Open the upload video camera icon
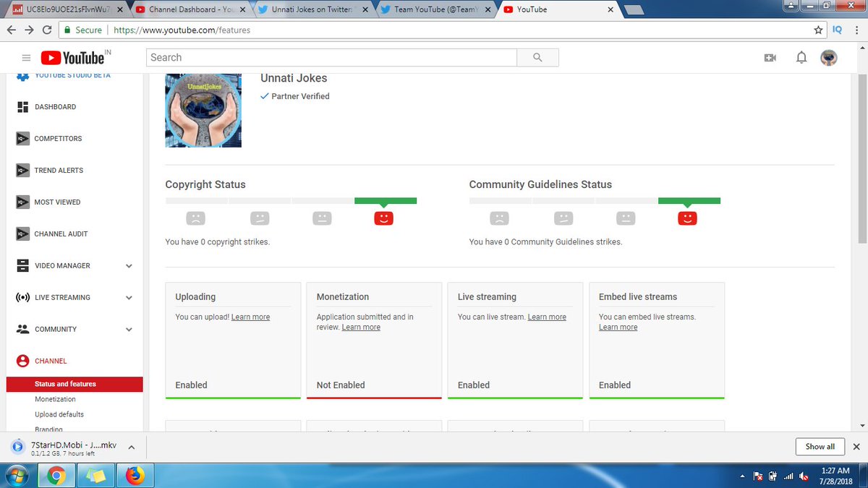 pos(770,58)
